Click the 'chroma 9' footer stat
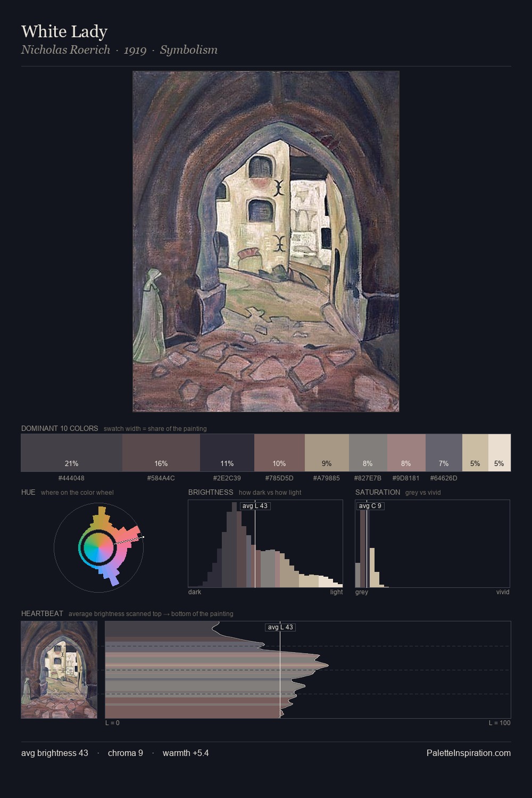532x798 pixels. [126, 753]
